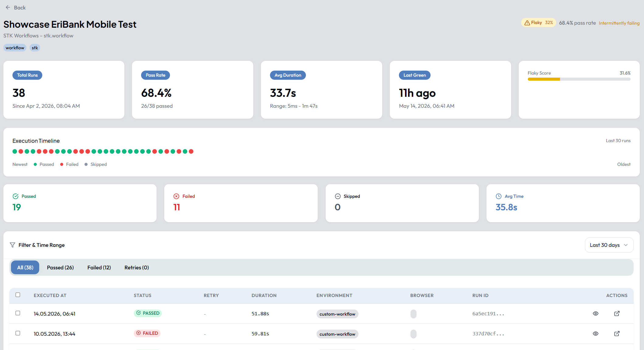
Task: Click the Filter funnel icon
Action: coord(12,245)
